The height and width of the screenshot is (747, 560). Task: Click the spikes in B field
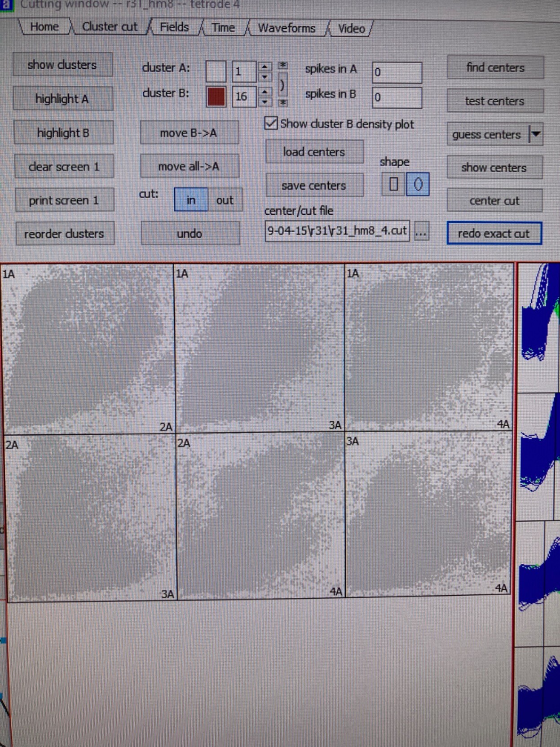click(x=397, y=97)
